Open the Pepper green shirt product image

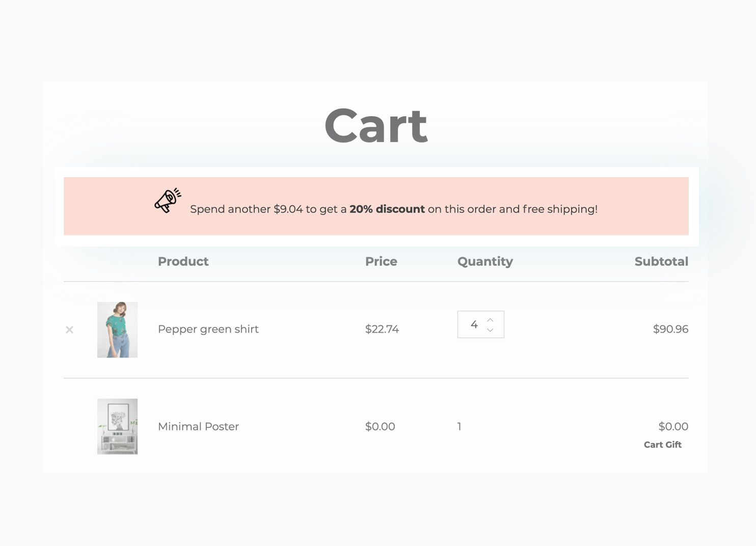tap(117, 330)
